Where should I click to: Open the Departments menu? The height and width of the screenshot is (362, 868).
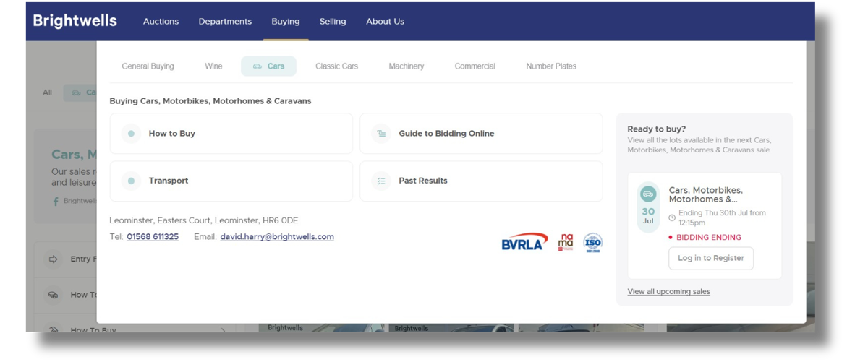225,22
